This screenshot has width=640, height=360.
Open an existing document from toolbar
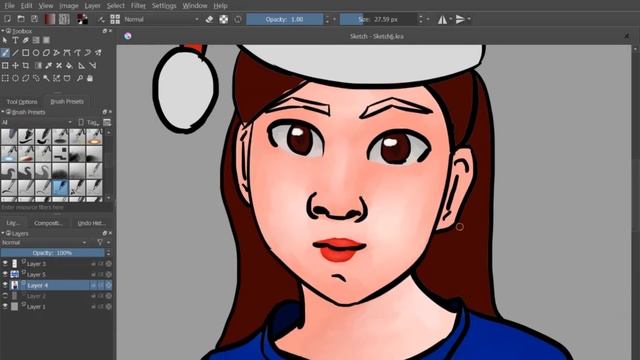[x=21, y=19]
